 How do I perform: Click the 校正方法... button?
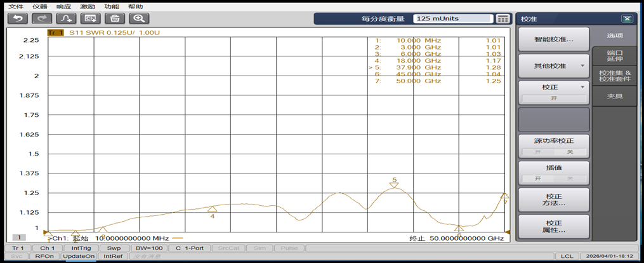(553, 199)
